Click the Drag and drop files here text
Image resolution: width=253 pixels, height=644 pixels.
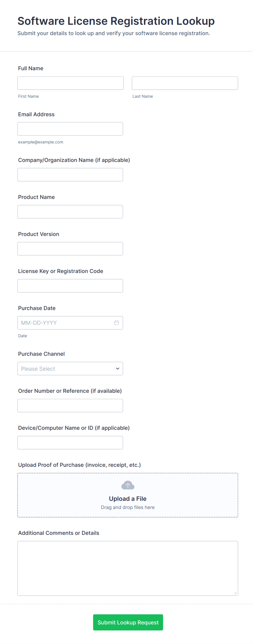coord(128,507)
